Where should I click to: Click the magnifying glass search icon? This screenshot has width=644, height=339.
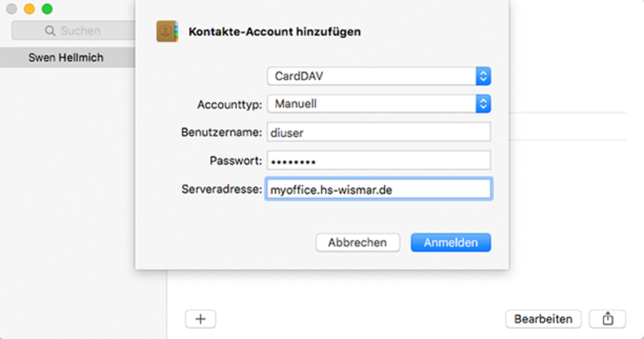pyautogui.click(x=50, y=31)
